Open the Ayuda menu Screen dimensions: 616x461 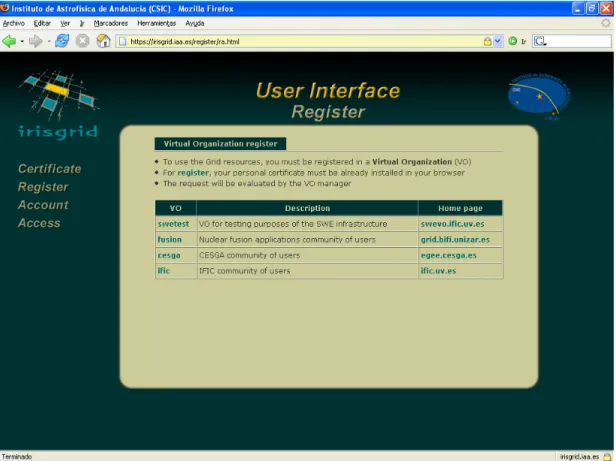(x=195, y=23)
